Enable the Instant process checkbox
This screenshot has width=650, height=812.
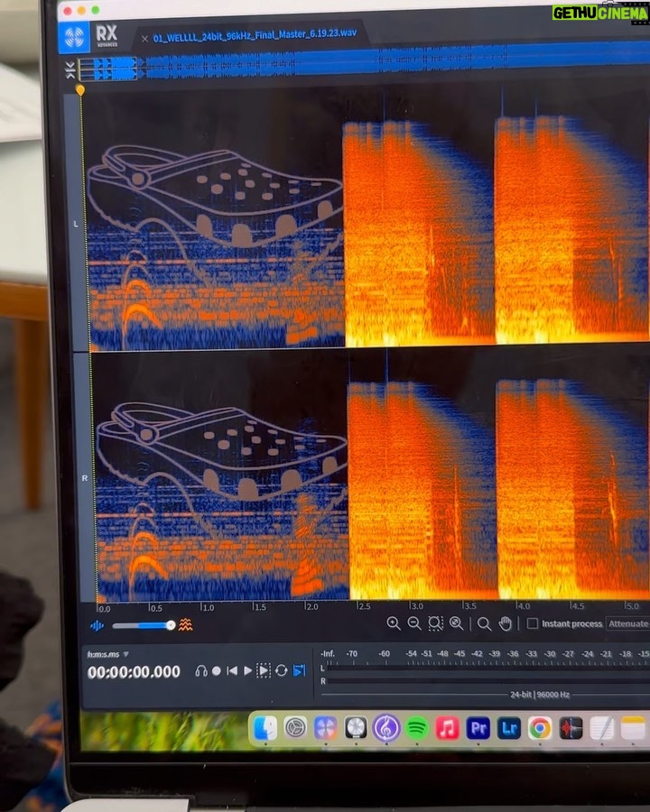pyautogui.click(x=533, y=623)
